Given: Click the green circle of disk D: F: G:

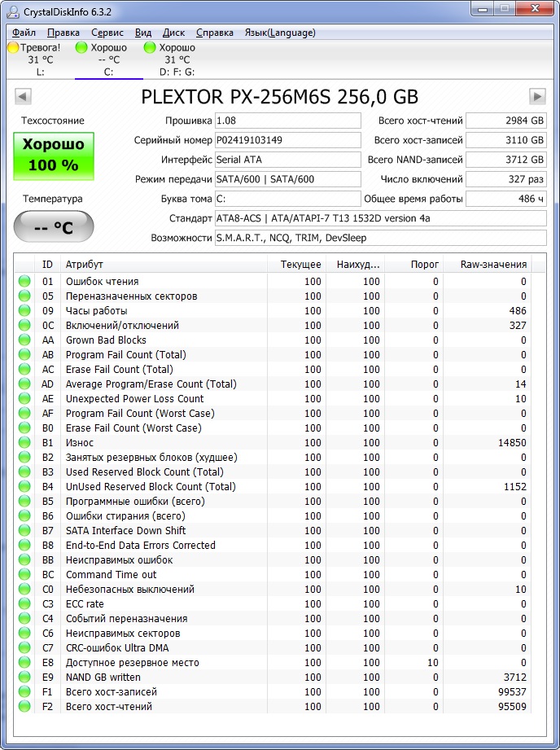Looking at the screenshot, I should click(x=150, y=47).
